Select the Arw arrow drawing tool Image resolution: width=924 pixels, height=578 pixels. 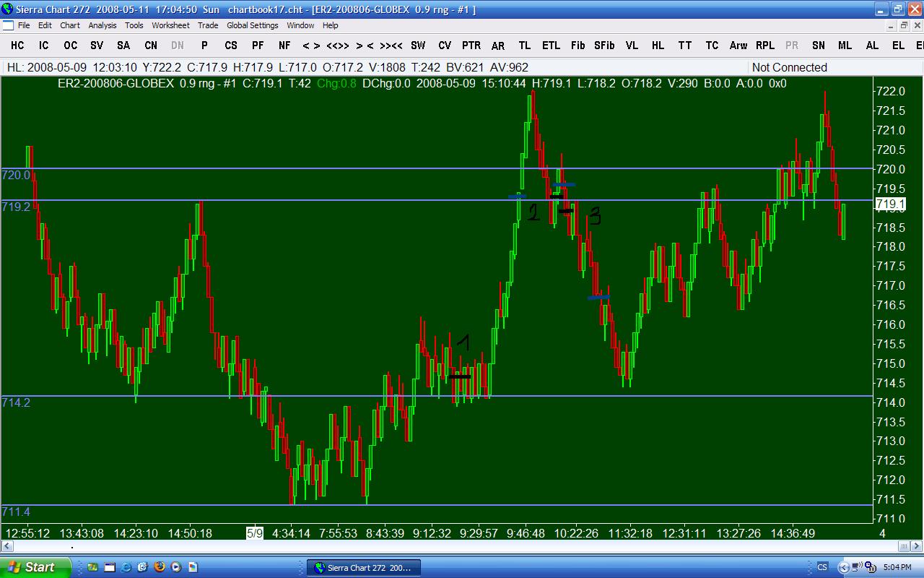tap(738, 45)
